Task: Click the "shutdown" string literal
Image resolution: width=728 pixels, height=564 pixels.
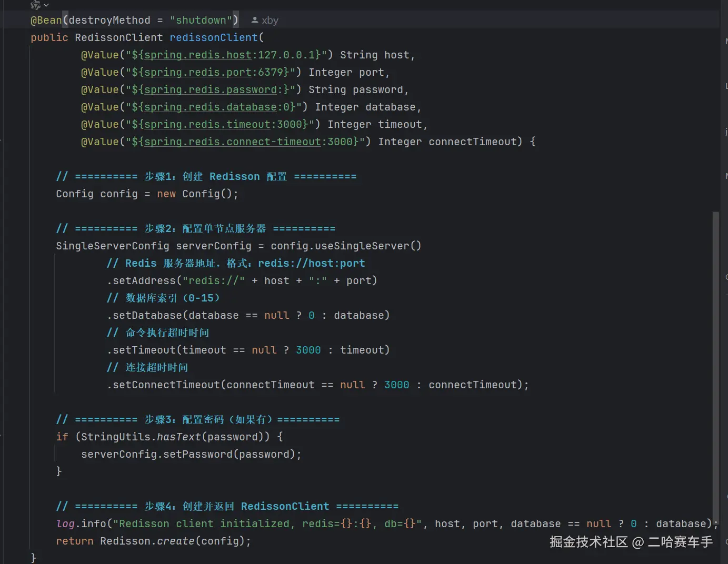Action: 201,20
